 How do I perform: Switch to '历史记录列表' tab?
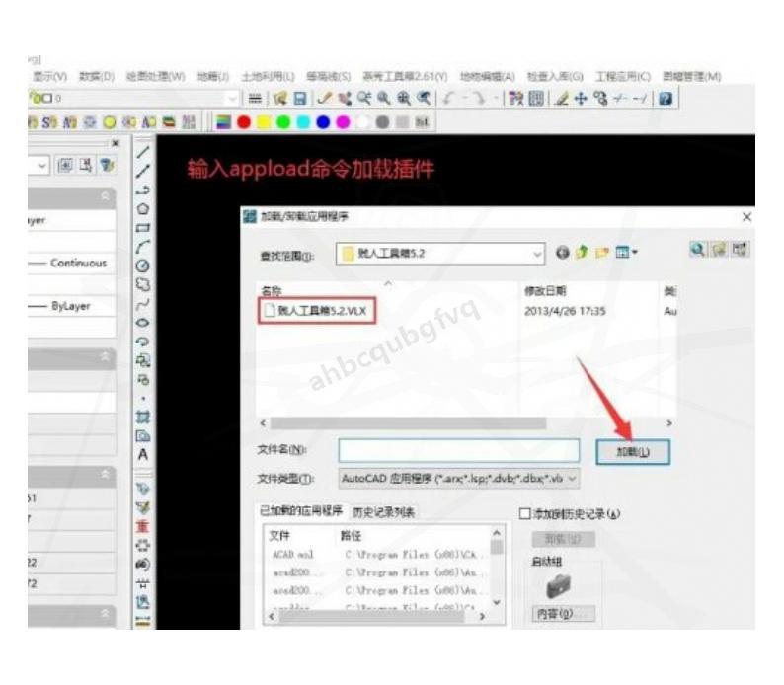[383, 512]
